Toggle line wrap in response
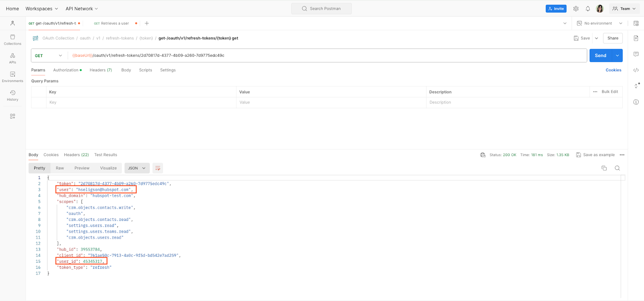 click(158, 168)
